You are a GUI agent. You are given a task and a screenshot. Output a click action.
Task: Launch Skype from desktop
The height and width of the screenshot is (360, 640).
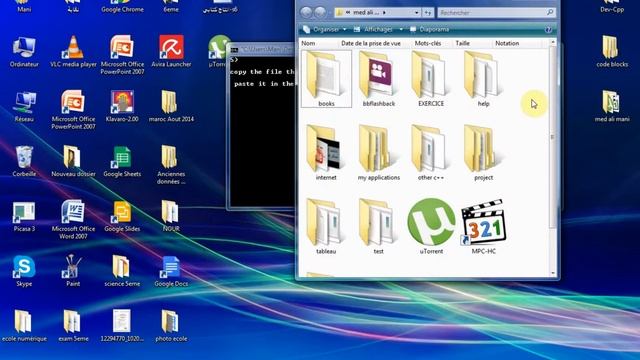tap(24, 271)
